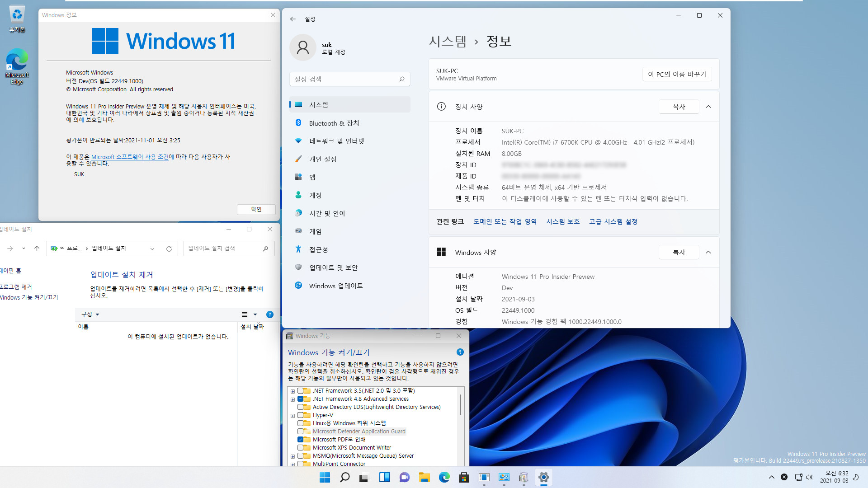Open notification moon icon in tray
The image size is (868, 488).
click(x=856, y=477)
